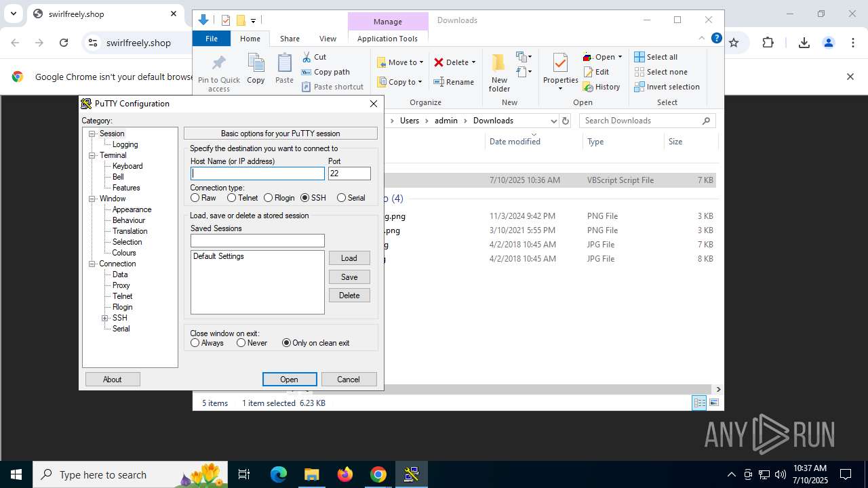Bookmark page with Chrome star icon

coord(733,43)
